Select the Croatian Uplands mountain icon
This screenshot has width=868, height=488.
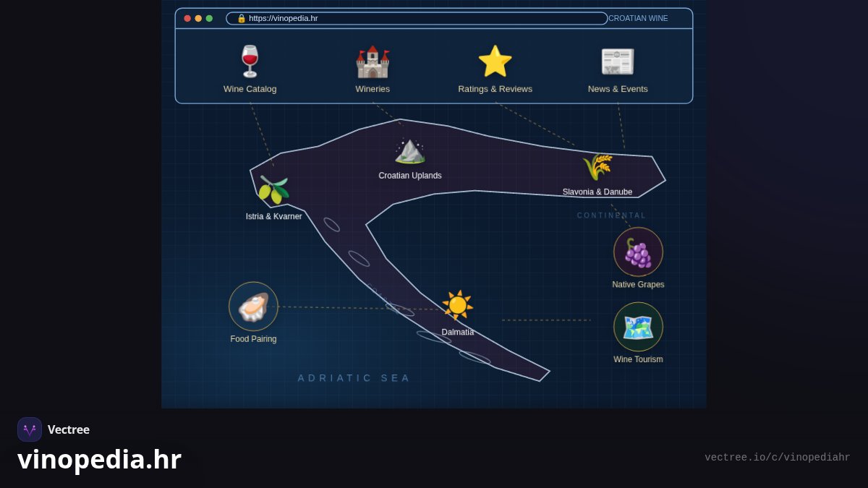[x=410, y=151]
